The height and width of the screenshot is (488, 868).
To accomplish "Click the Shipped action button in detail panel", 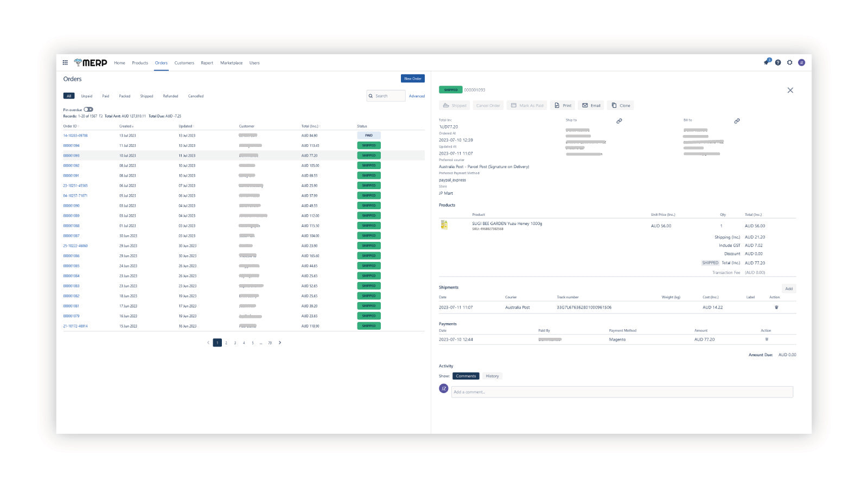I will click(x=455, y=105).
